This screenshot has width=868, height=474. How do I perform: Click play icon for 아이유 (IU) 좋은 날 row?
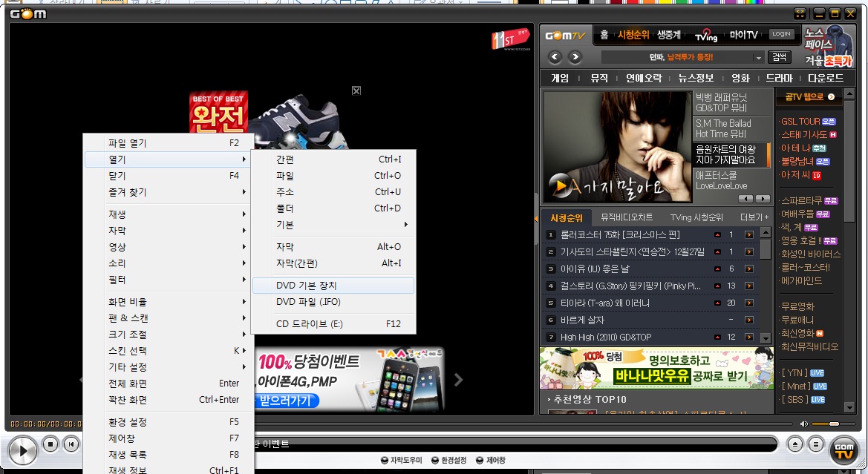coord(749,269)
